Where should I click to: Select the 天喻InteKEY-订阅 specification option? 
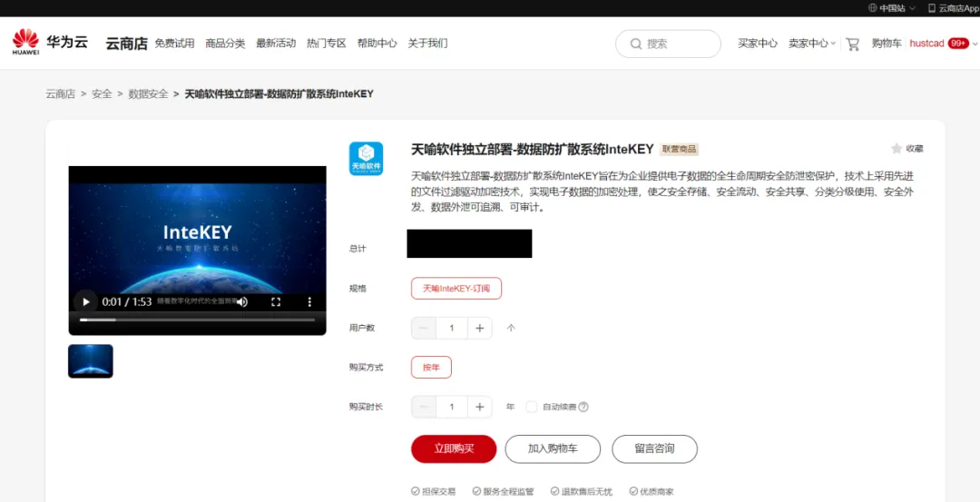point(456,289)
